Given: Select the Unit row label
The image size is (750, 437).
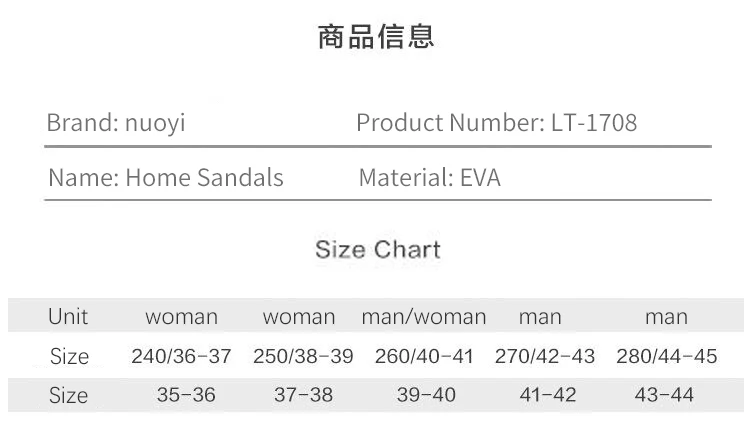Looking at the screenshot, I should point(68,317).
